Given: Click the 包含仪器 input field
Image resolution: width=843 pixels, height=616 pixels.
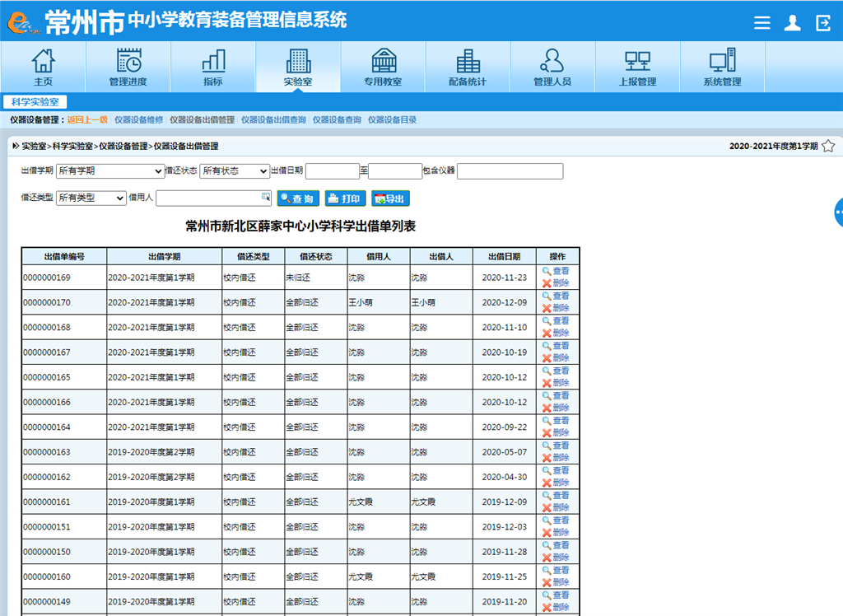Looking at the screenshot, I should (x=510, y=171).
